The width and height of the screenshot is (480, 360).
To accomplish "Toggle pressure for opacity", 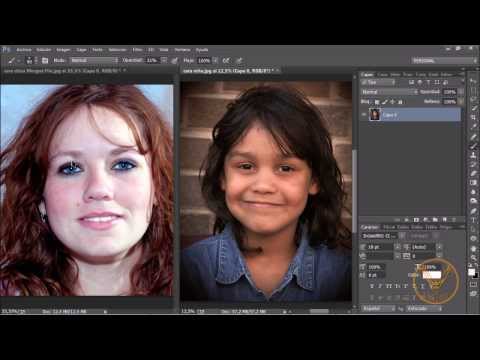I will tap(174, 60).
